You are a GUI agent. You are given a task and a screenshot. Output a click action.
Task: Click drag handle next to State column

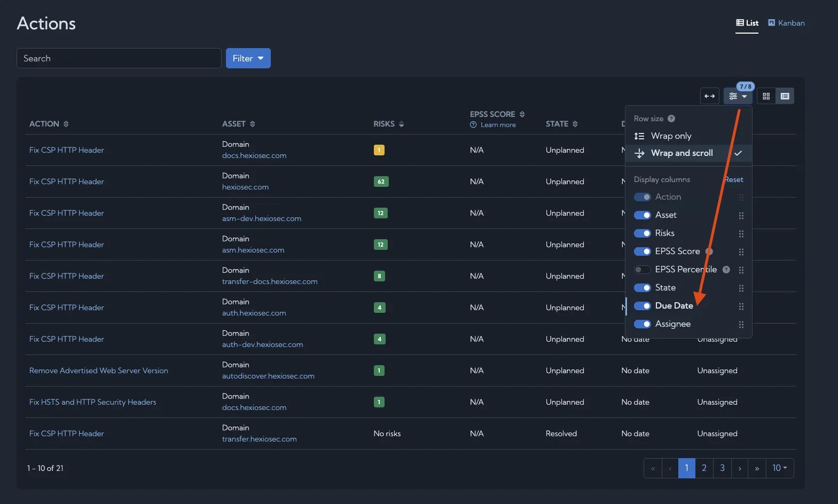coord(741,288)
